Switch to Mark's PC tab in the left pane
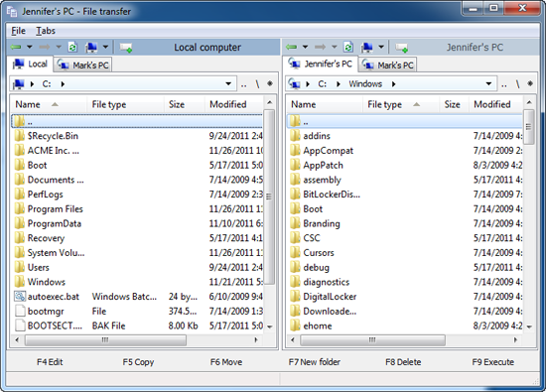 coord(82,65)
